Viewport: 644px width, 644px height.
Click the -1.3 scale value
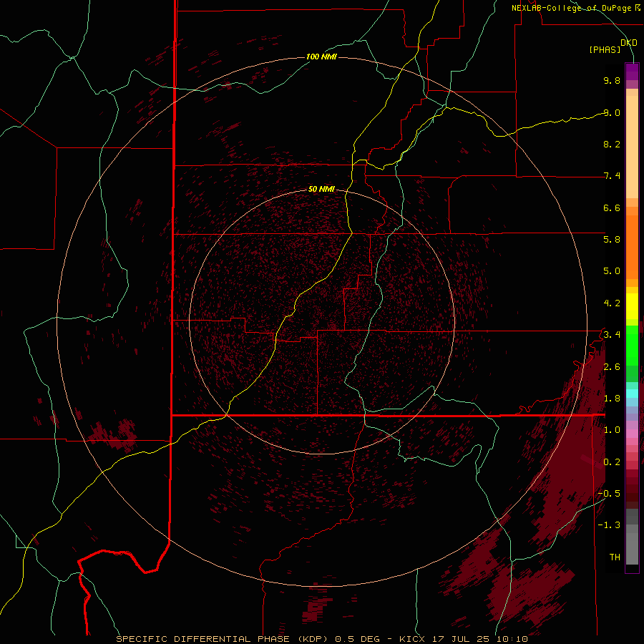(x=609, y=525)
